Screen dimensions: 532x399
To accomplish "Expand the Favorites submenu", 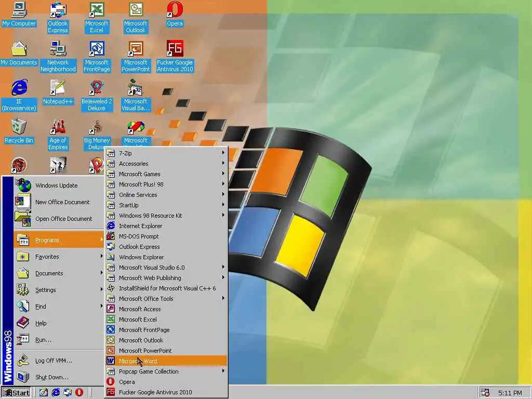I will coord(59,257).
